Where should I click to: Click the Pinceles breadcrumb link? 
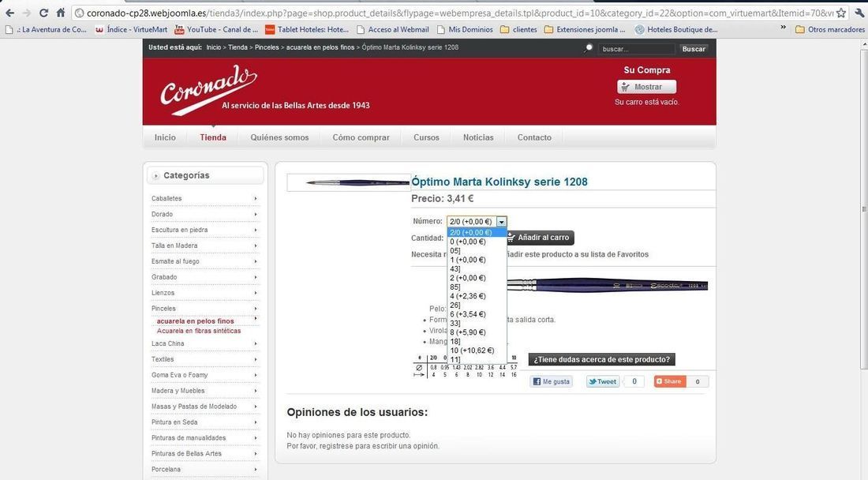(x=267, y=47)
